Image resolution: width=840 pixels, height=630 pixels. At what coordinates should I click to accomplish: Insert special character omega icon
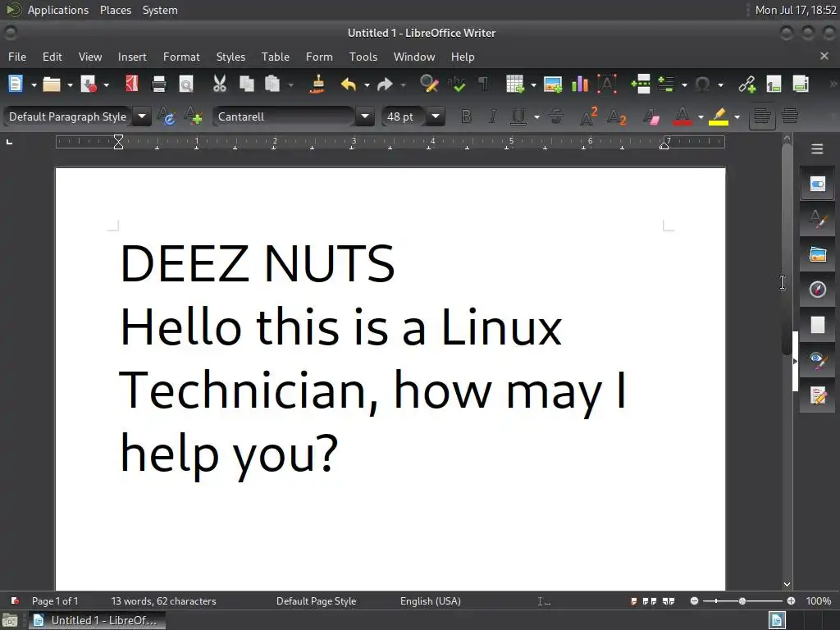(702, 84)
